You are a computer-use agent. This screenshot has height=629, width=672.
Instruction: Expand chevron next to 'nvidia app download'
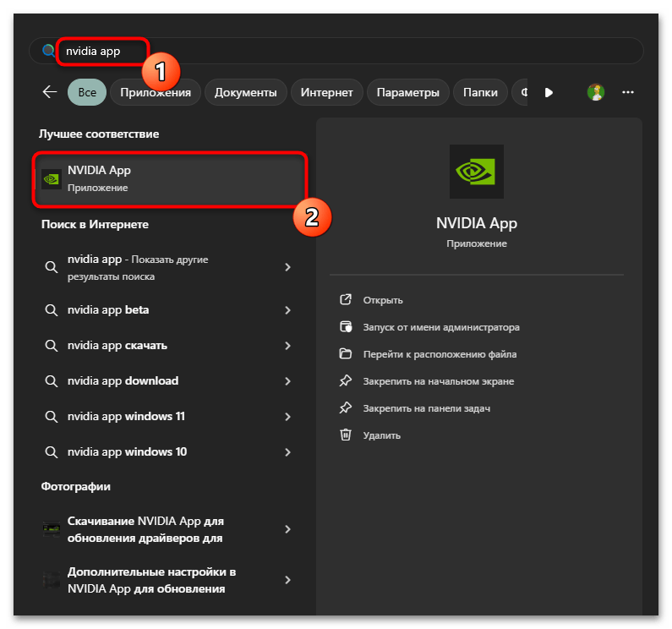coord(287,381)
